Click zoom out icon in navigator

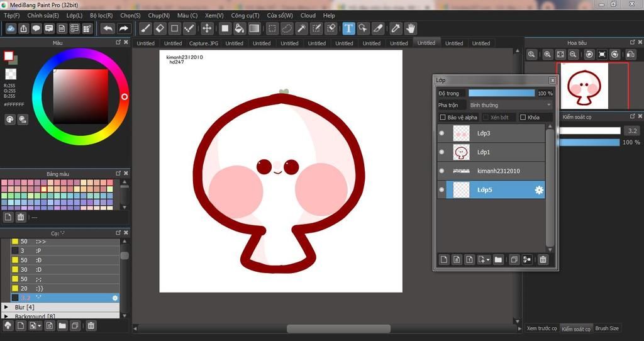coord(573,54)
